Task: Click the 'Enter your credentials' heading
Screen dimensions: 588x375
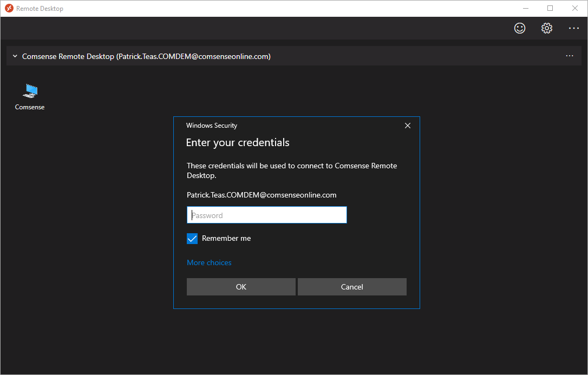Action: (x=238, y=142)
